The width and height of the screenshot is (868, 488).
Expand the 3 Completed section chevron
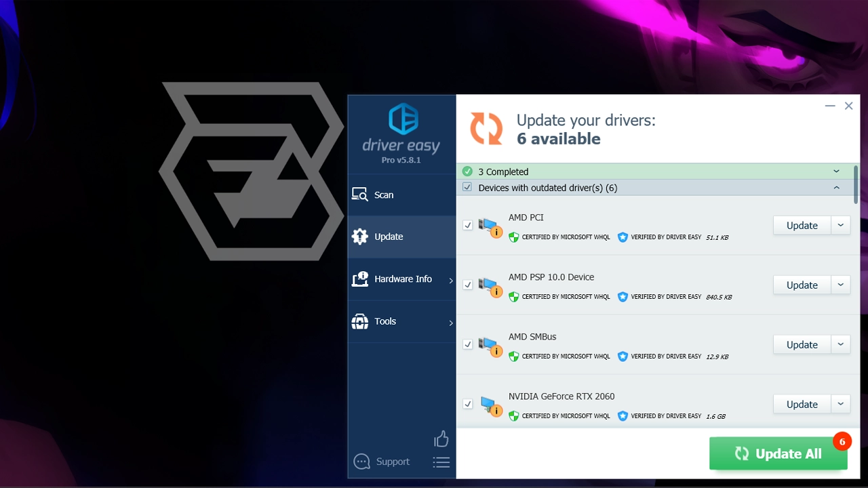pos(836,171)
